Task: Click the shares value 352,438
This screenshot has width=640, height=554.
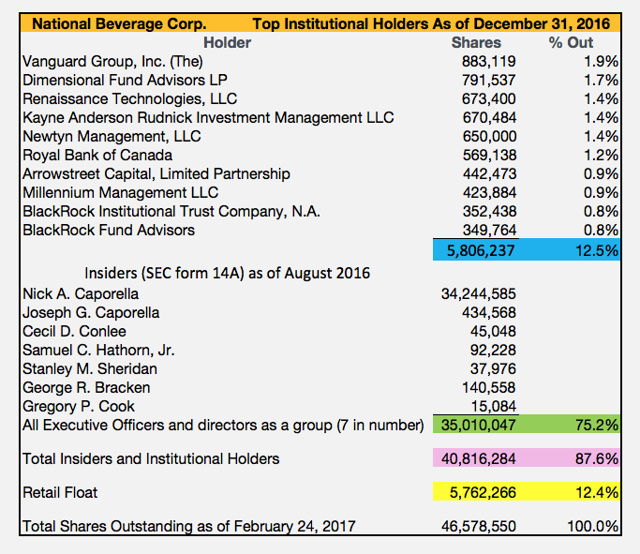Action: tap(489, 211)
